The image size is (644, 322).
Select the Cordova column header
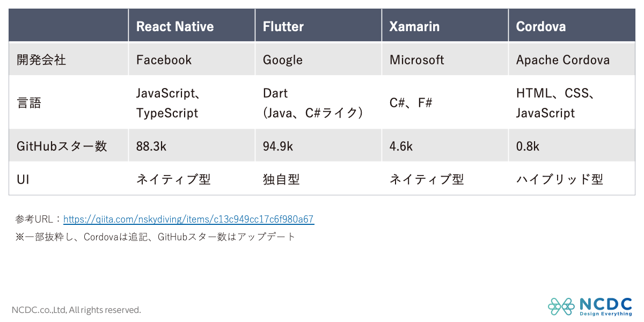[541, 26]
